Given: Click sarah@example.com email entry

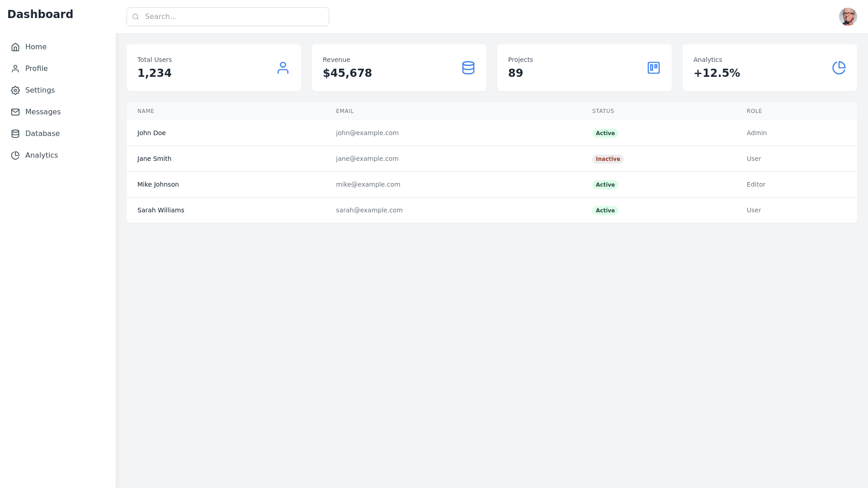Looking at the screenshot, I should pyautogui.click(x=369, y=210).
